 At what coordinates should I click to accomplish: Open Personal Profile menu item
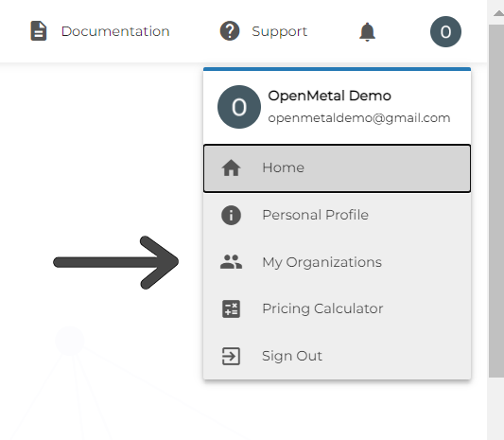point(338,215)
